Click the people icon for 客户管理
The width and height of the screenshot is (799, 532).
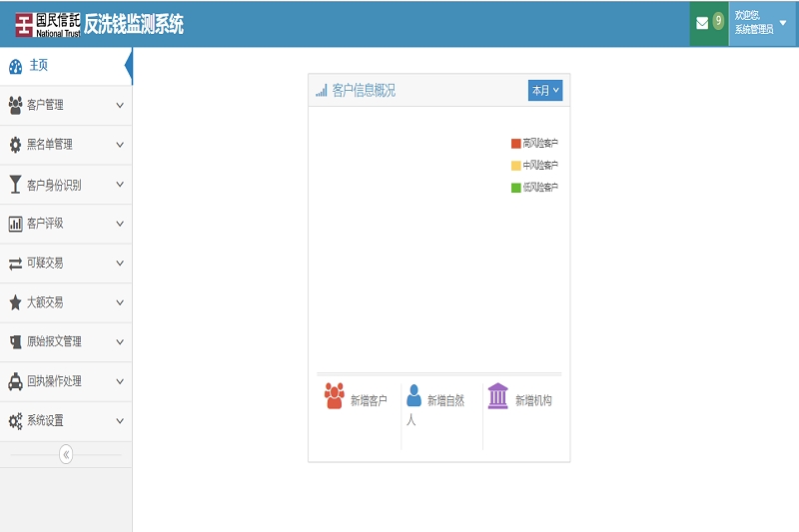15,105
